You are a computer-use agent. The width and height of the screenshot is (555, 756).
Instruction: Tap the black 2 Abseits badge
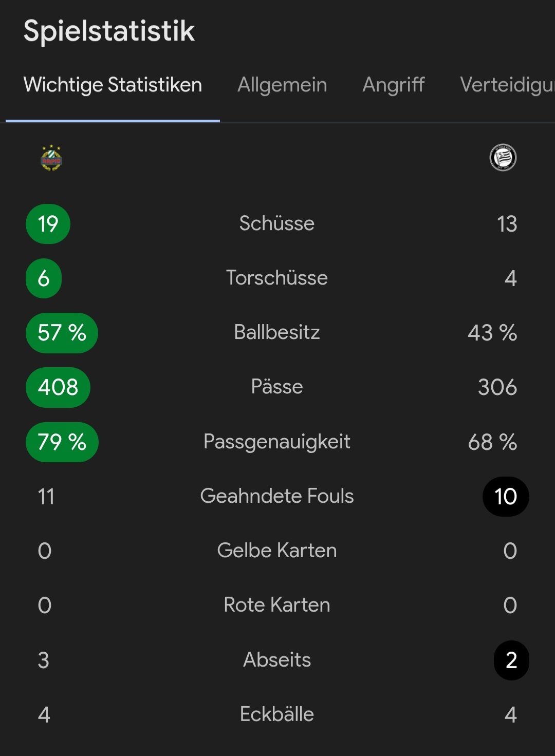click(511, 660)
